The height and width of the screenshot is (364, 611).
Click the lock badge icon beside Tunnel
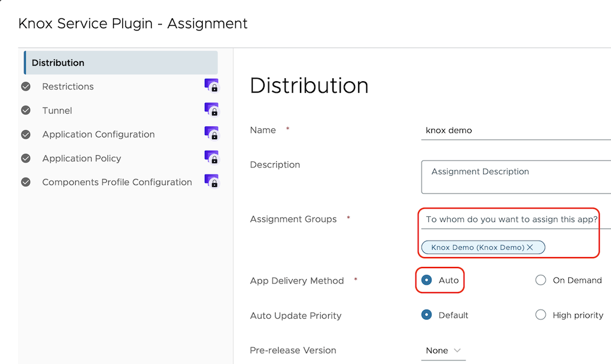211,110
